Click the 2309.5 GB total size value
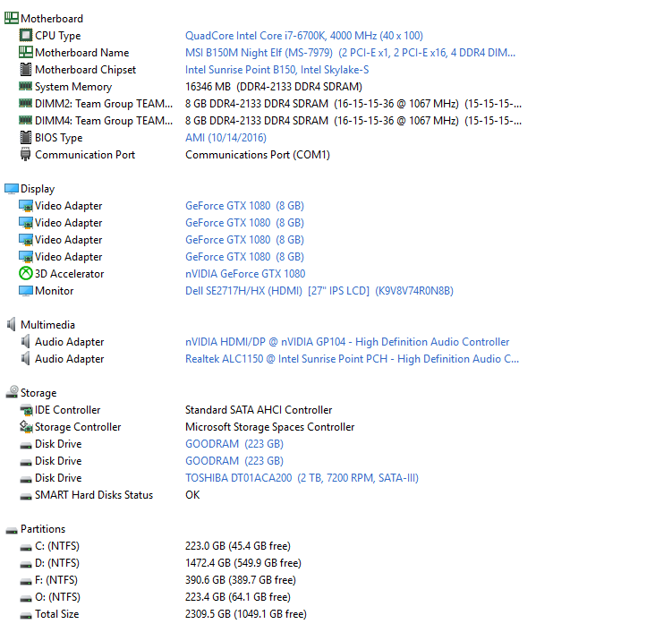This screenshot has height=641, width=672. (x=245, y=614)
